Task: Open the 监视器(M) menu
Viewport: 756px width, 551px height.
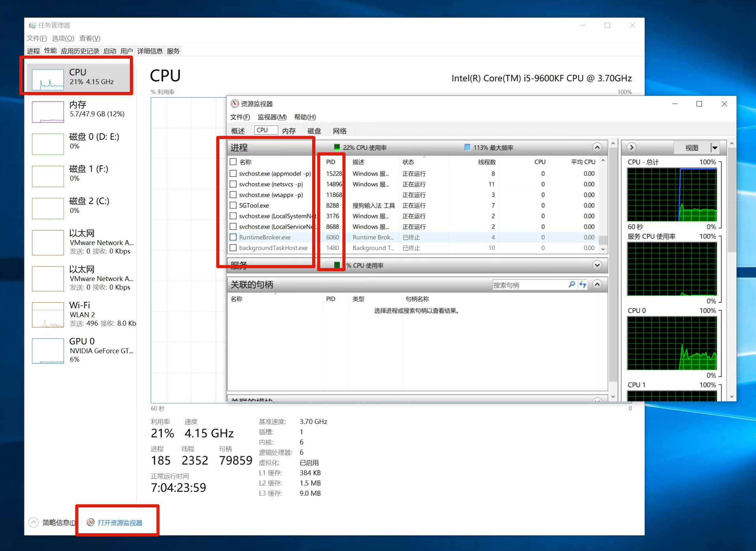Action: [x=272, y=117]
